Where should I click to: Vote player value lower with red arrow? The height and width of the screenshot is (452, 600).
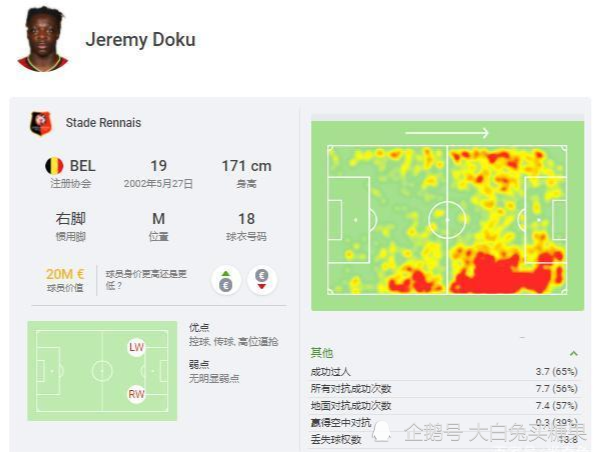click(x=262, y=280)
